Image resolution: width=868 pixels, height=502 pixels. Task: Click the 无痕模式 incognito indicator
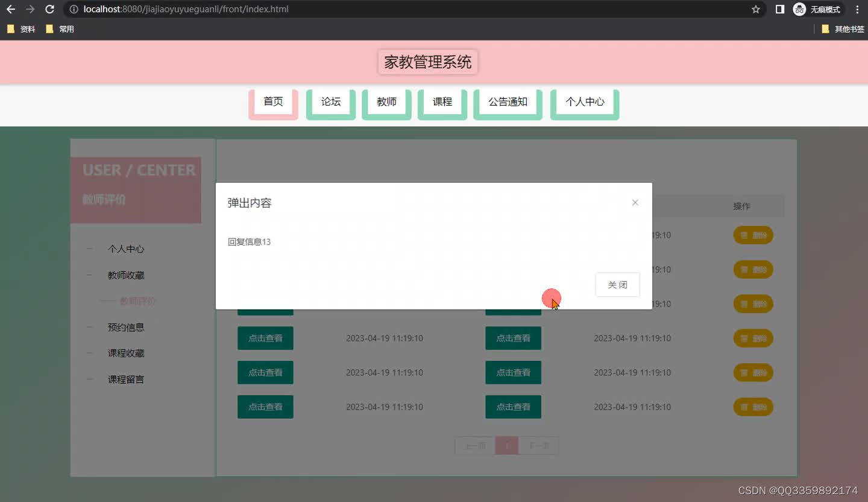817,10
